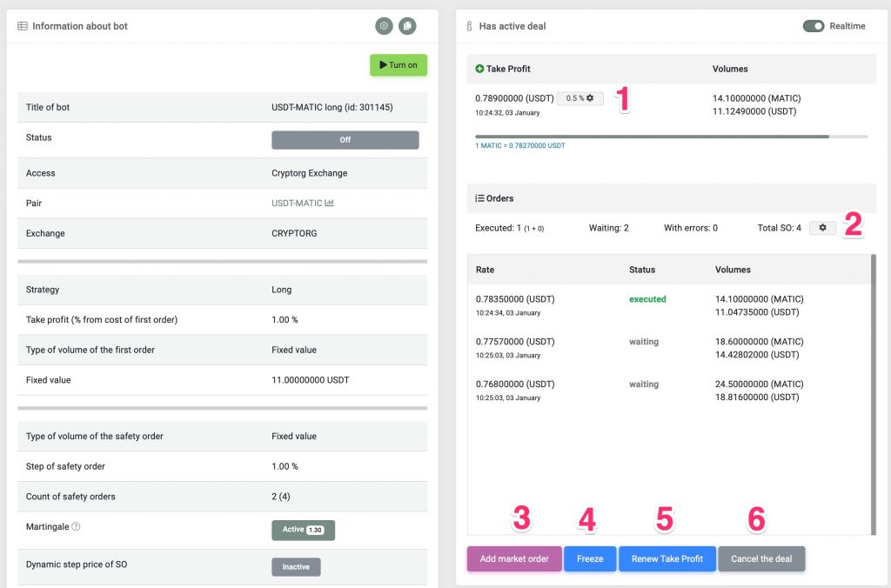This screenshot has width=891, height=588.
Task: Click the orders list scrollbar
Action: click(874, 394)
